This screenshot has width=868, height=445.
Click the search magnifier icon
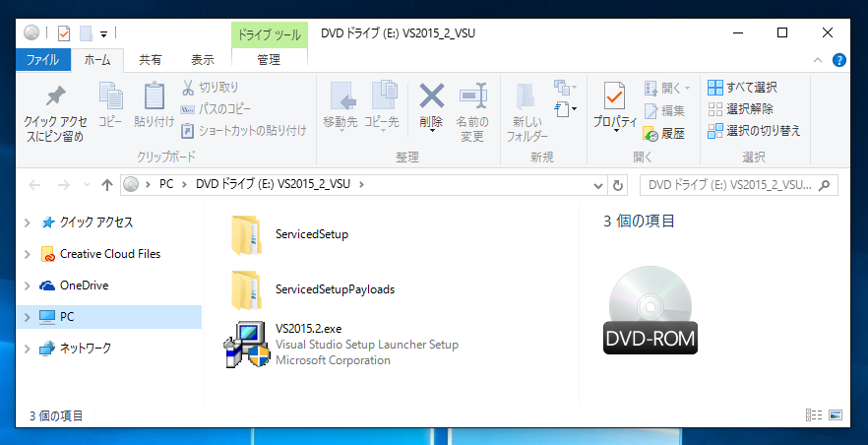coord(825,185)
